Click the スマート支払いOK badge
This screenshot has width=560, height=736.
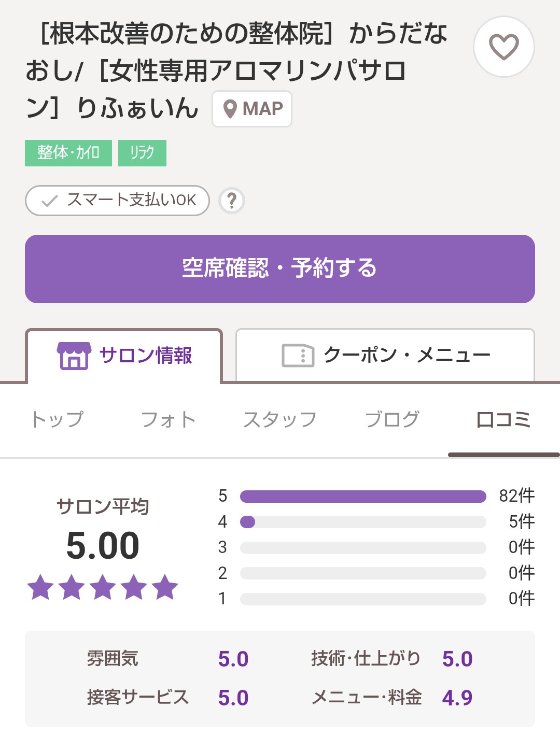pyautogui.click(x=117, y=201)
